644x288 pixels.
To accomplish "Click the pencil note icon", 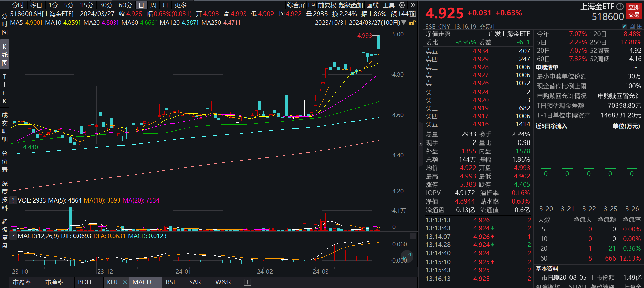I will pos(624,26).
